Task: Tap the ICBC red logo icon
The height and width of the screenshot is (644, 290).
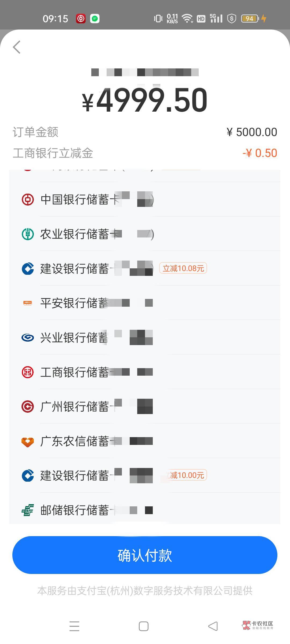Action: pyautogui.click(x=28, y=372)
